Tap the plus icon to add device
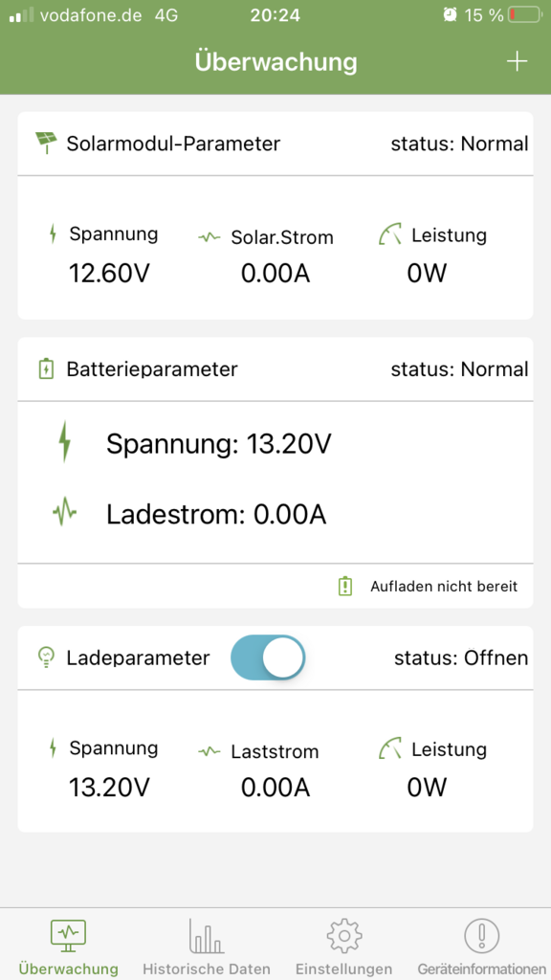Image resolution: width=551 pixels, height=980 pixels. [x=517, y=61]
